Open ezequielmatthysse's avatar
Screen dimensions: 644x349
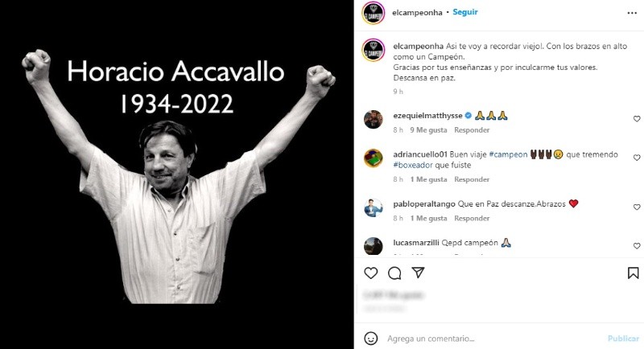tap(374, 119)
